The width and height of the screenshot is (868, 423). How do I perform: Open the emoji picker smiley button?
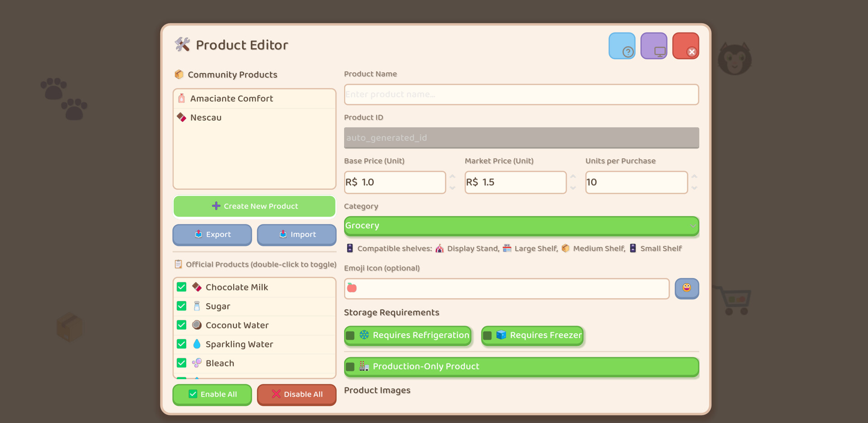pyautogui.click(x=686, y=288)
